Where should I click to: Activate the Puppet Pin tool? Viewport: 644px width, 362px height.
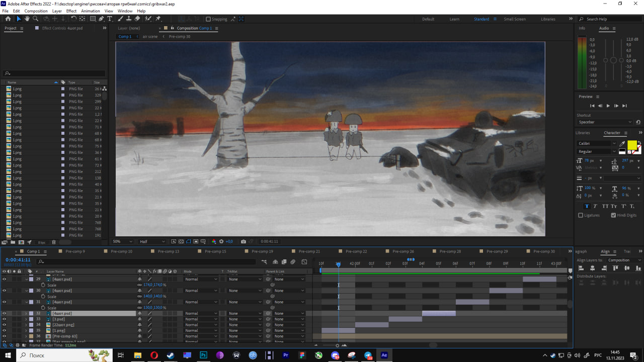[158, 19]
